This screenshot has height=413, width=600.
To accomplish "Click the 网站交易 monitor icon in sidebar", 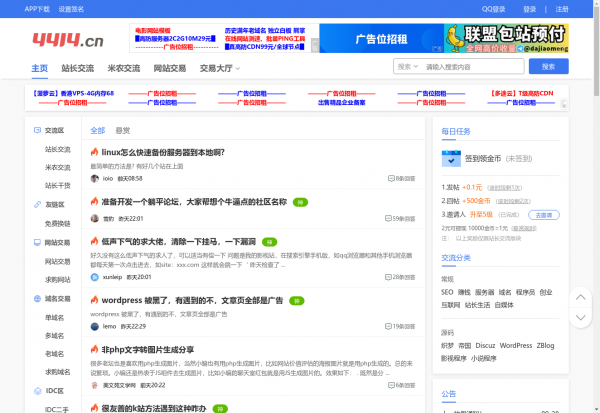I will click(37, 242).
